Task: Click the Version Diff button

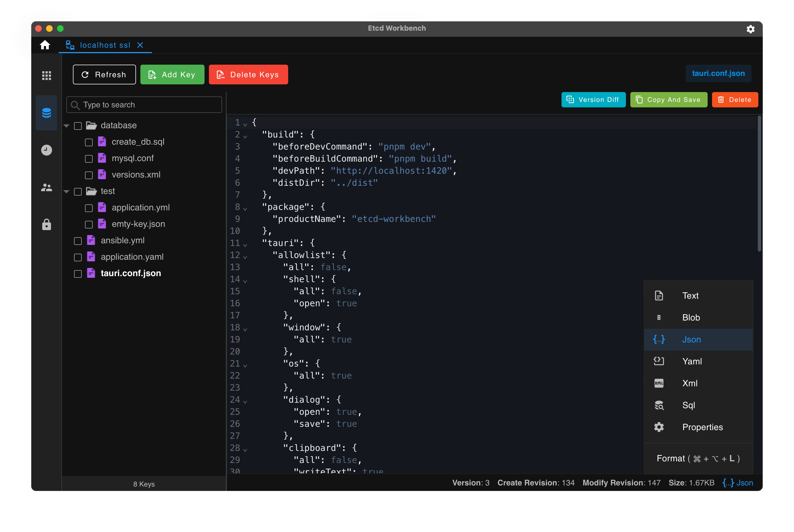Action: (593, 100)
